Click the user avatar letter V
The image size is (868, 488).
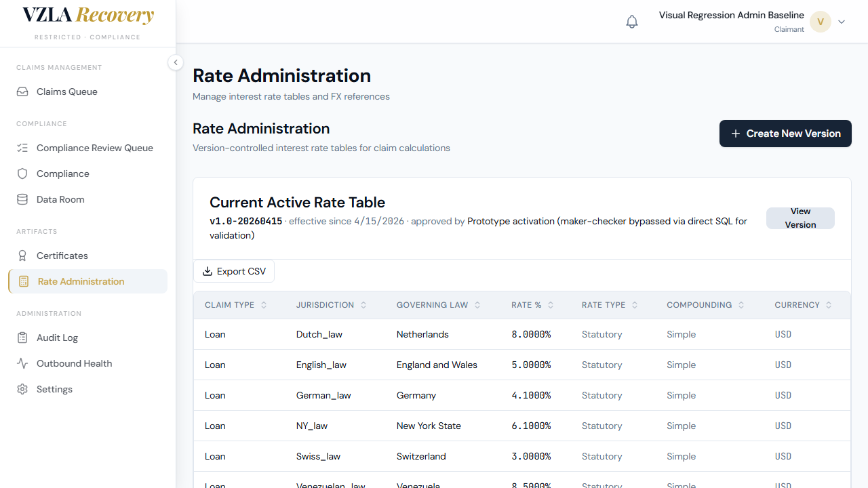(821, 22)
